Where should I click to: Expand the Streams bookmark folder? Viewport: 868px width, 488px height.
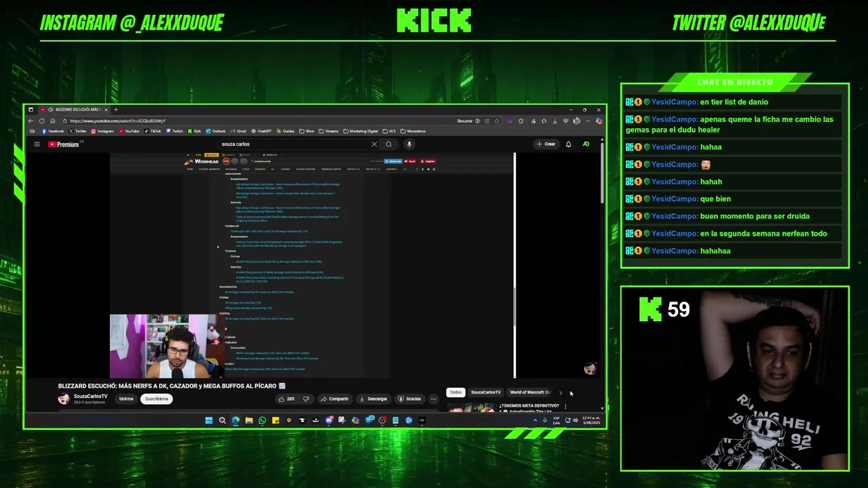[x=329, y=131]
